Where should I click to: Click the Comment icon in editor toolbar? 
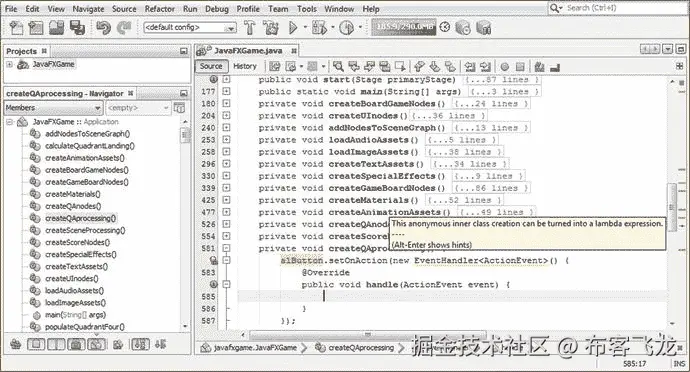click(x=540, y=66)
